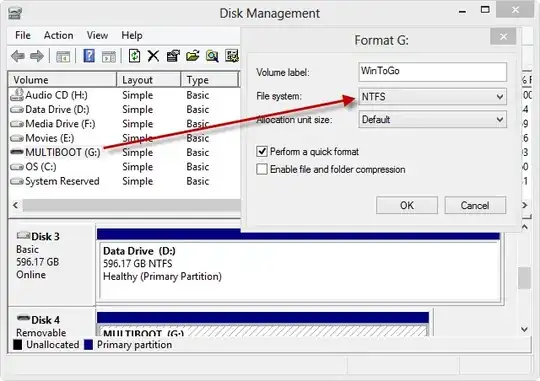The height and width of the screenshot is (381, 540).
Task: Select the Data Drive (D:) volume icon
Action: pyautogui.click(x=17, y=110)
